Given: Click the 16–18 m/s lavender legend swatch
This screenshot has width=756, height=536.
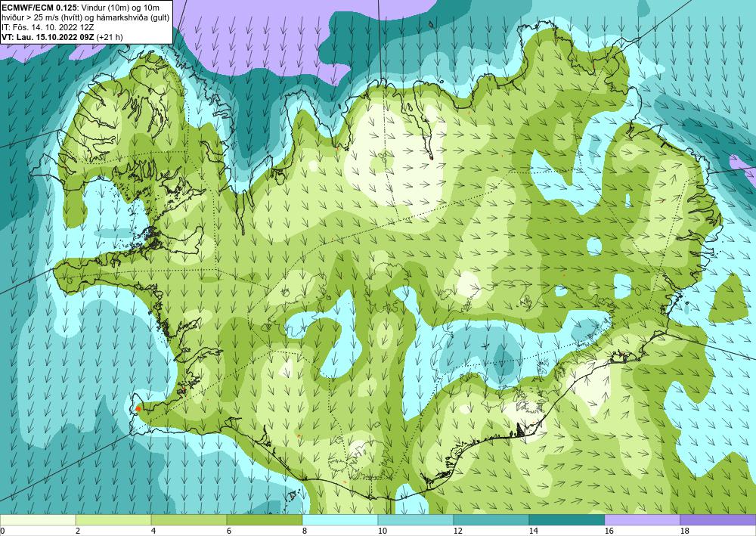Looking at the screenshot, I should coord(642,519).
